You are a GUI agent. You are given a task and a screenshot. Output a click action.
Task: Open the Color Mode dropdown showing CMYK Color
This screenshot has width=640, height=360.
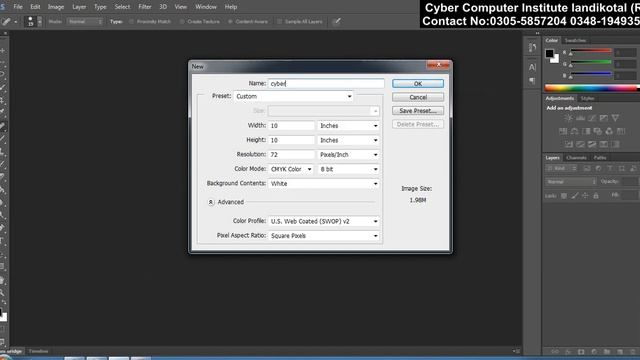point(291,169)
